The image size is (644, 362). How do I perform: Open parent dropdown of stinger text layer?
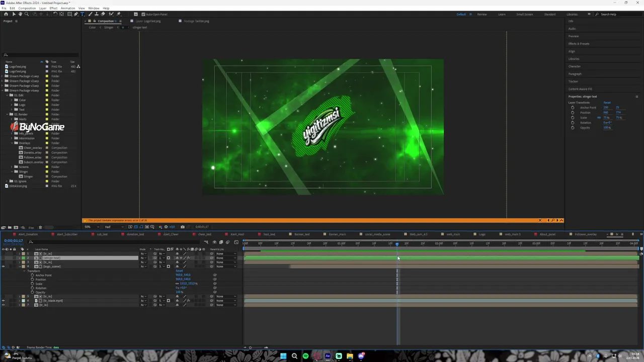[225, 258]
